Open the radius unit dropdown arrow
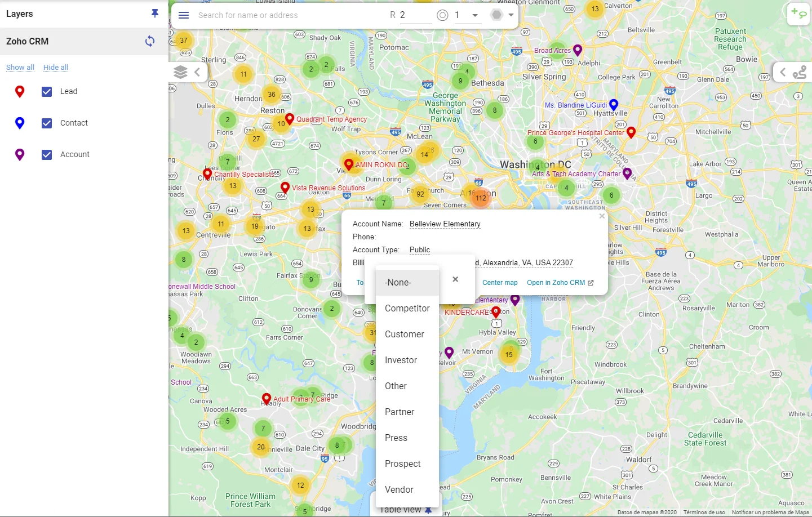Image resolution: width=812 pixels, height=517 pixels. [x=475, y=15]
